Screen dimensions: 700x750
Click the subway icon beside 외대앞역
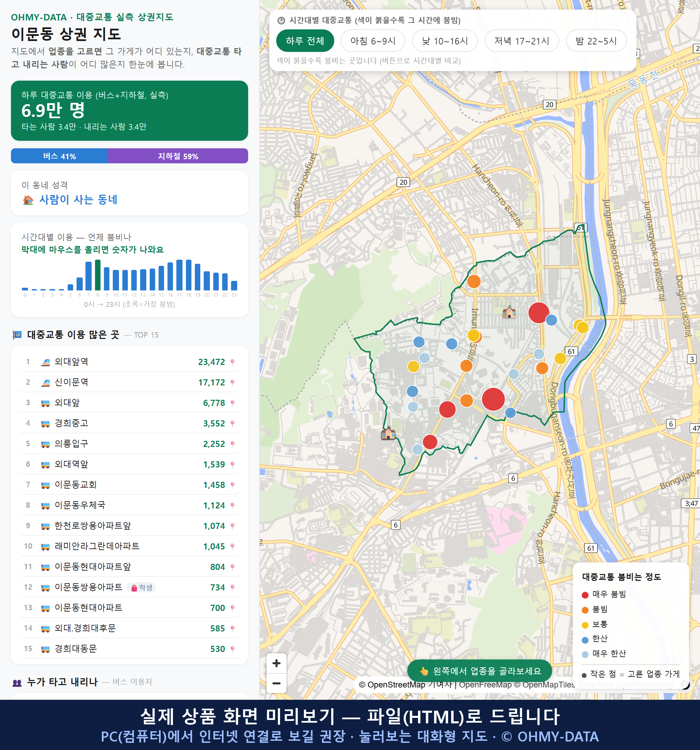pos(45,362)
